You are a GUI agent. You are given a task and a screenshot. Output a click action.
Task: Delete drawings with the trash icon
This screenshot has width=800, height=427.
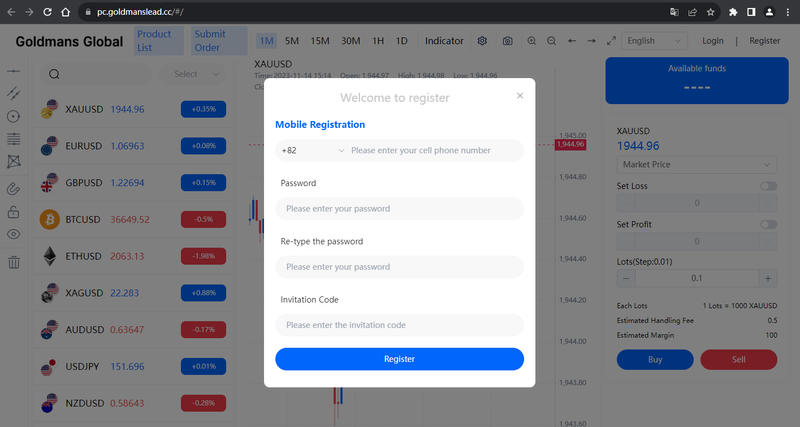(x=14, y=262)
